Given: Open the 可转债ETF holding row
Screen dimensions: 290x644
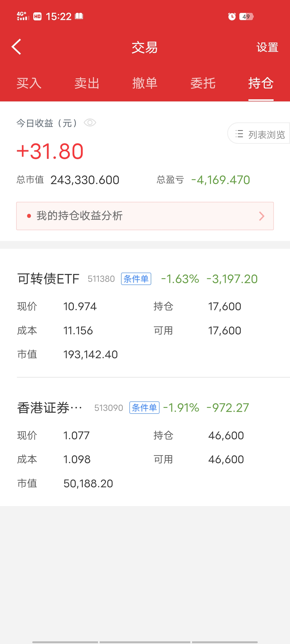Looking at the screenshot, I should 48,279.
